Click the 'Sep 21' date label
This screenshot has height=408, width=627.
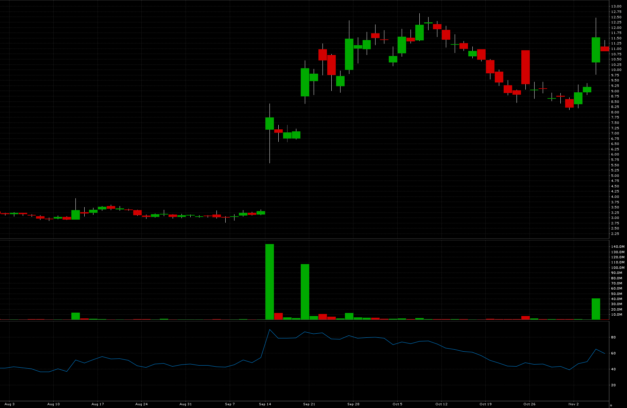coord(309,403)
